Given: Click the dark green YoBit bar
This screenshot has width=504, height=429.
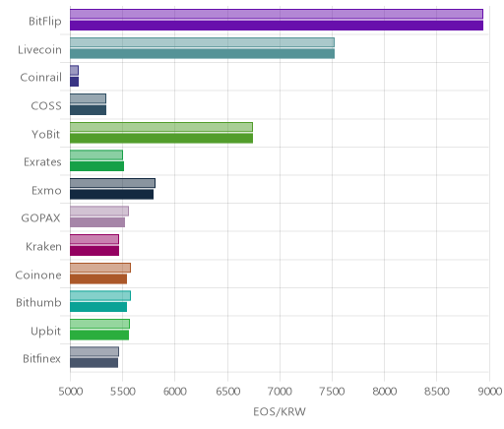Looking at the screenshot, I should pos(161,139).
